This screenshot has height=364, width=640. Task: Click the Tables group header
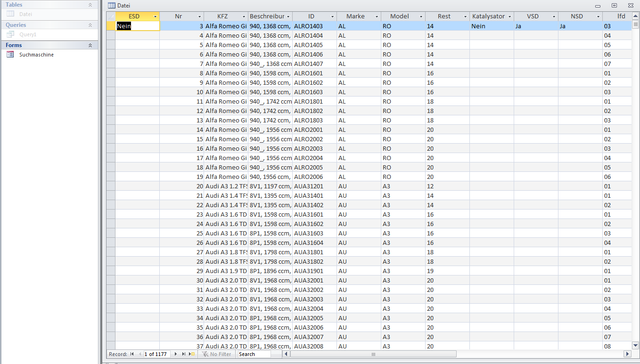(49, 5)
